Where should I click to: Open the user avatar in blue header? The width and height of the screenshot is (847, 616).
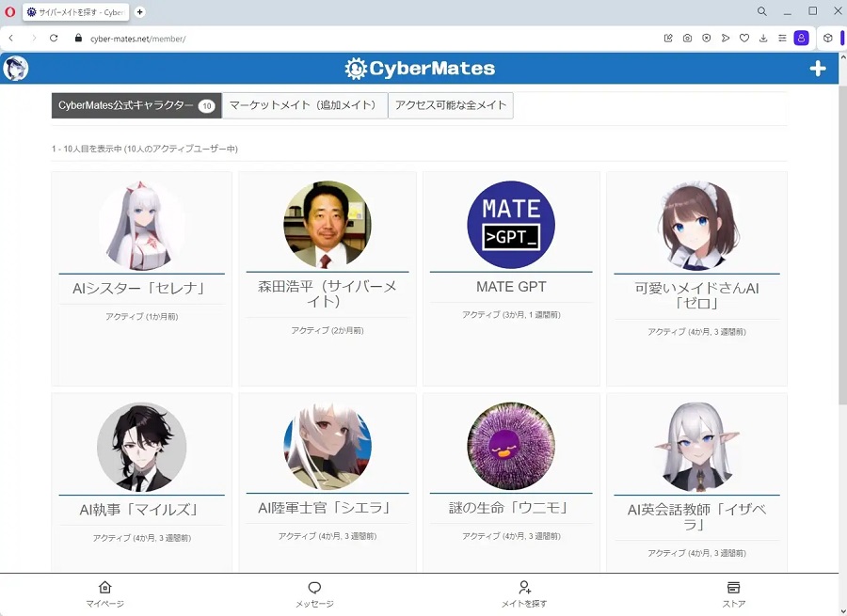click(x=16, y=69)
